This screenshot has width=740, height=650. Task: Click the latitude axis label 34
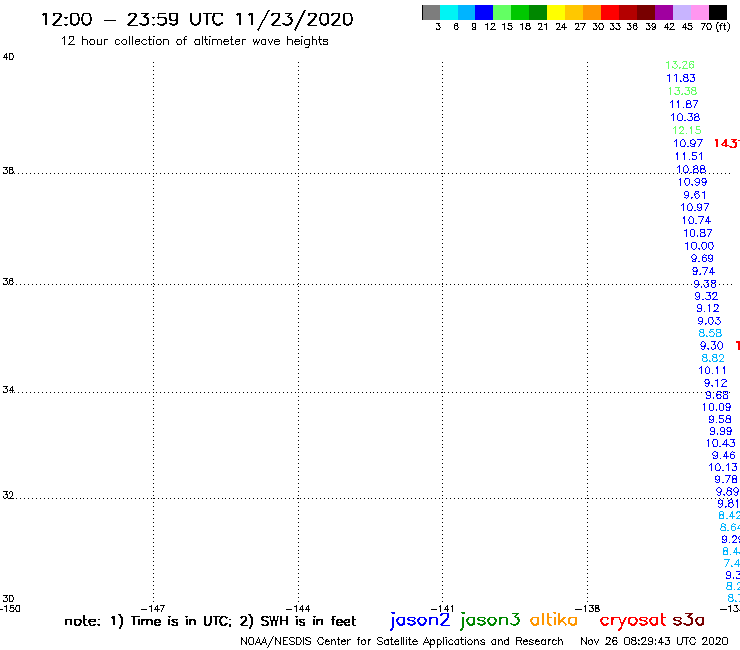coord(8,390)
